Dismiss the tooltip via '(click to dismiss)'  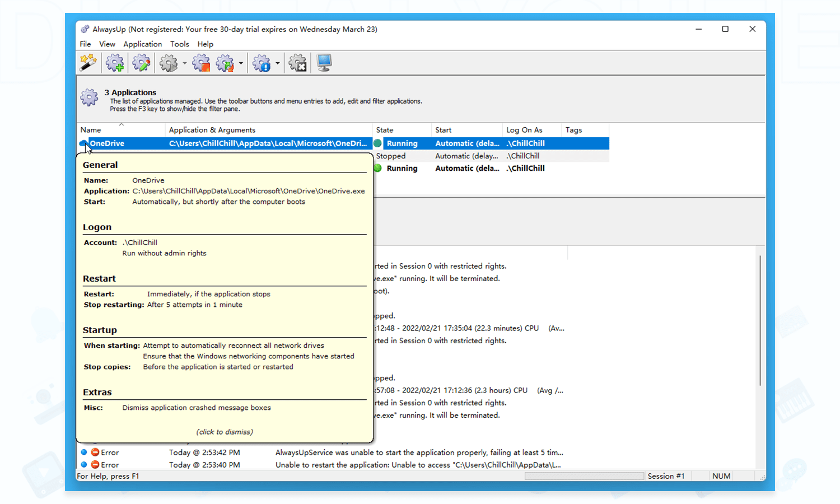[x=225, y=432]
